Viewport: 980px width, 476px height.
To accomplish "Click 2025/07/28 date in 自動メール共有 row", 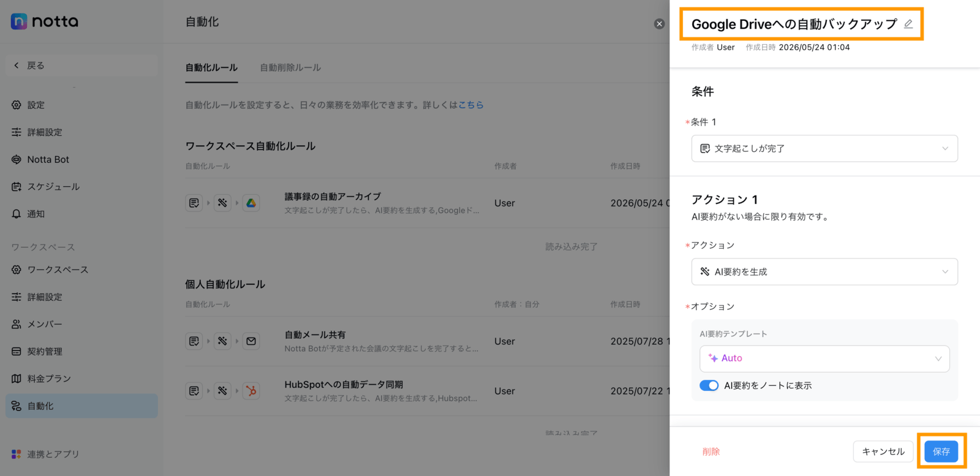I will (640, 341).
